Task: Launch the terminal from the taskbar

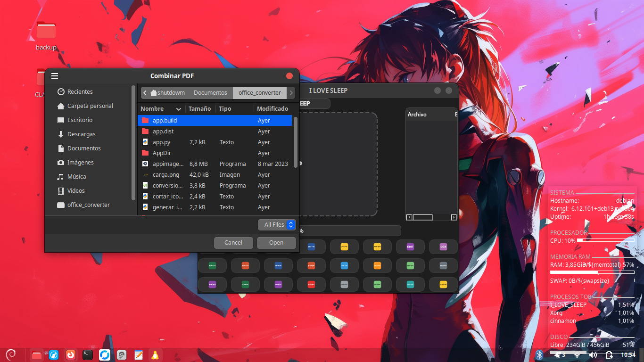Action: click(88, 355)
